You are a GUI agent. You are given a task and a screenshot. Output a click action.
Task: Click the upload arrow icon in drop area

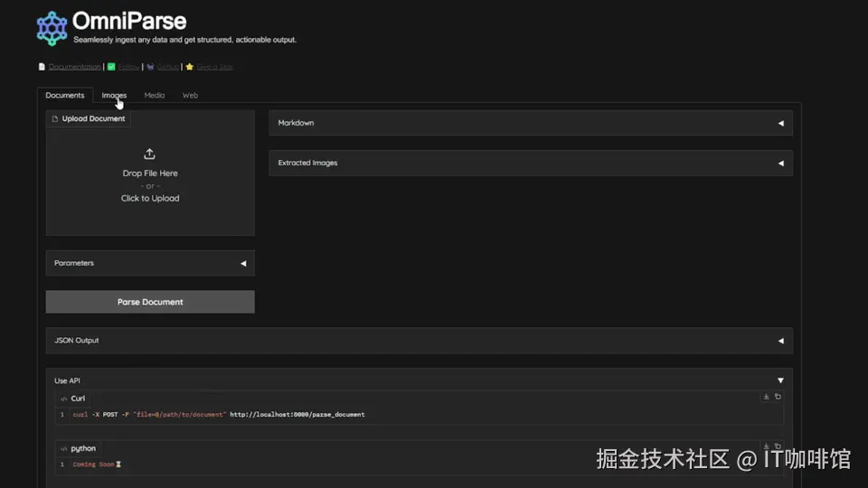[x=149, y=154]
